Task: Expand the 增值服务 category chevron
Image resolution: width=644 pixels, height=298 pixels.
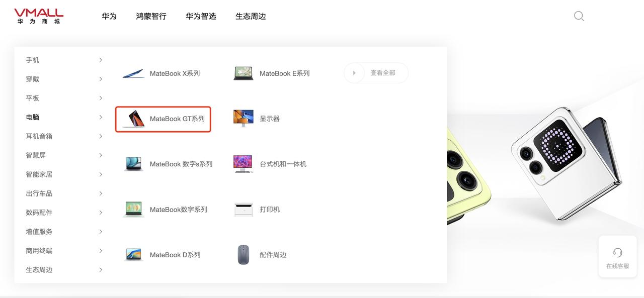Action: pyautogui.click(x=101, y=232)
